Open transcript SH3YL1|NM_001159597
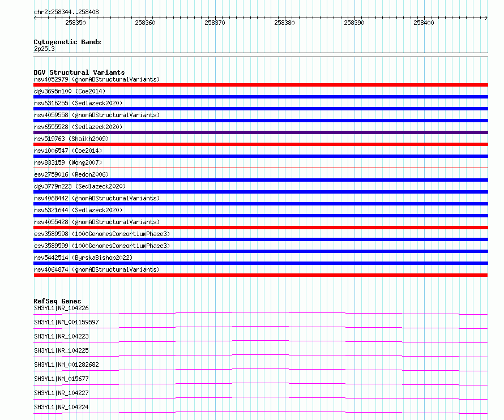Viewport: 504px width, 420px height. [66, 322]
